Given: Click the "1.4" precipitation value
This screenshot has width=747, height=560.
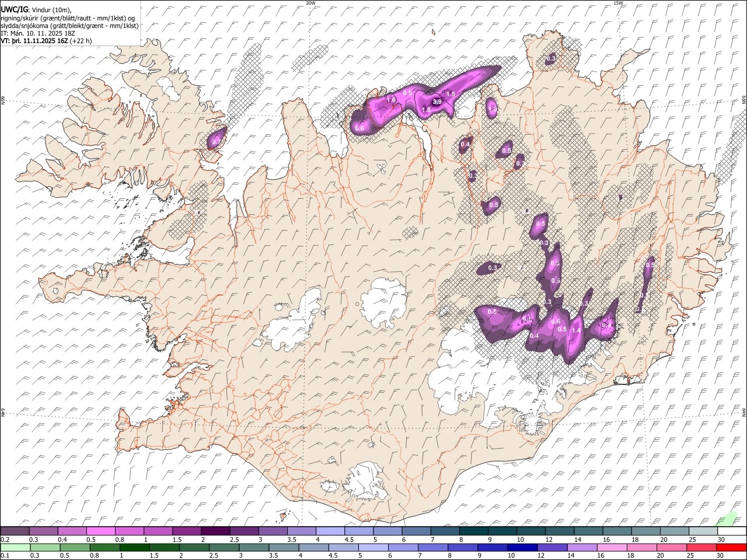Looking at the screenshot, I should point(575,331).
